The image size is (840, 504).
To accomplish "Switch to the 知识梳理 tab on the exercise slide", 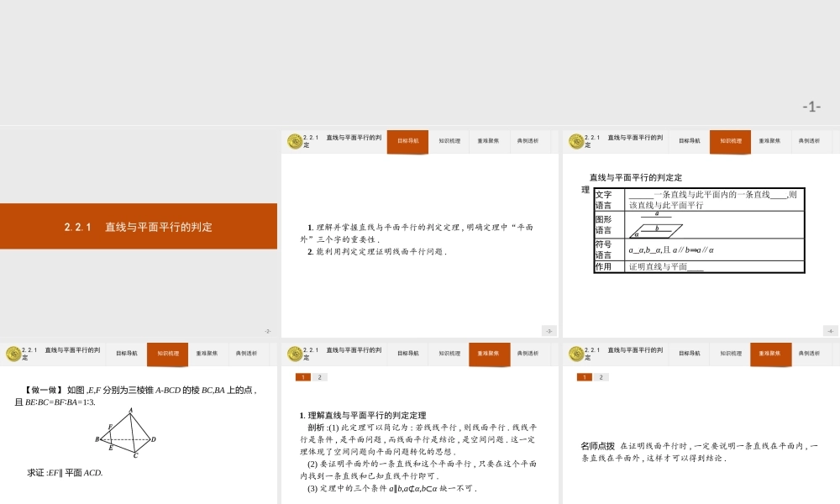I will [166, 354].
